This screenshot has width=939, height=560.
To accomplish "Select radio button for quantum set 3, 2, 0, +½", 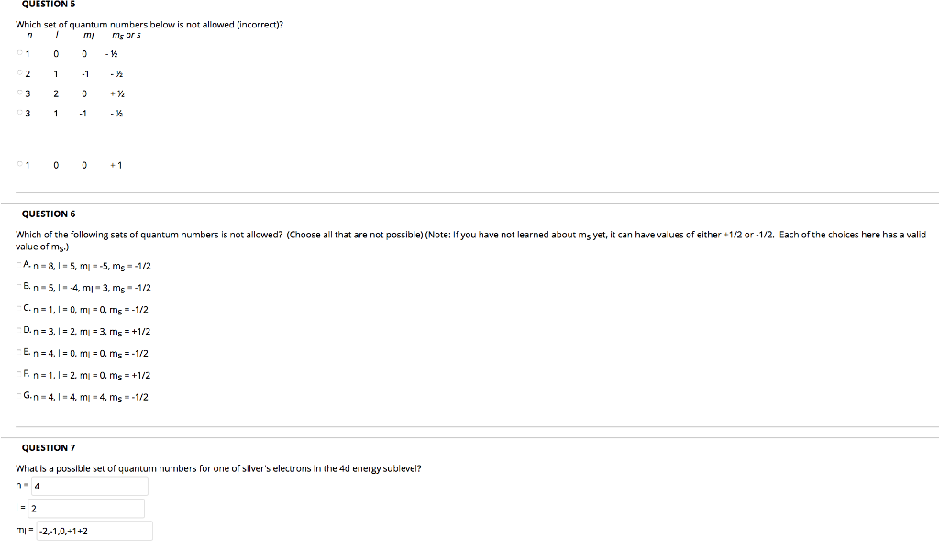I will [19, 93].
